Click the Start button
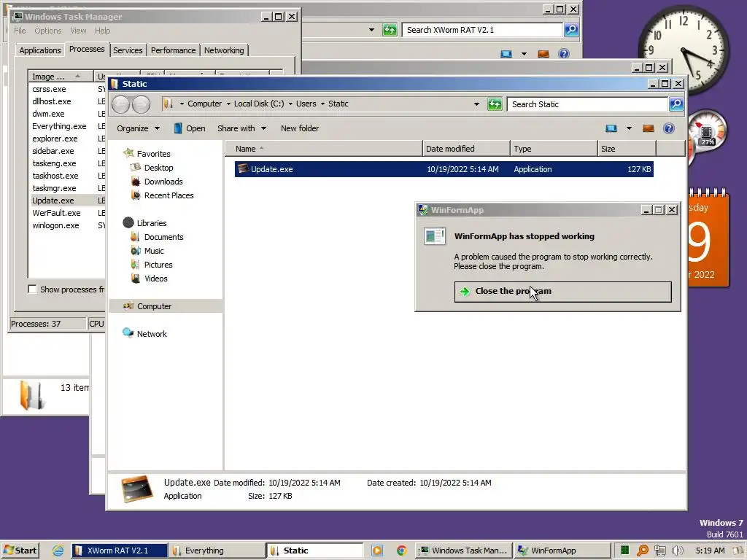This screenshot has width=747, height=560. pos(20,551)
